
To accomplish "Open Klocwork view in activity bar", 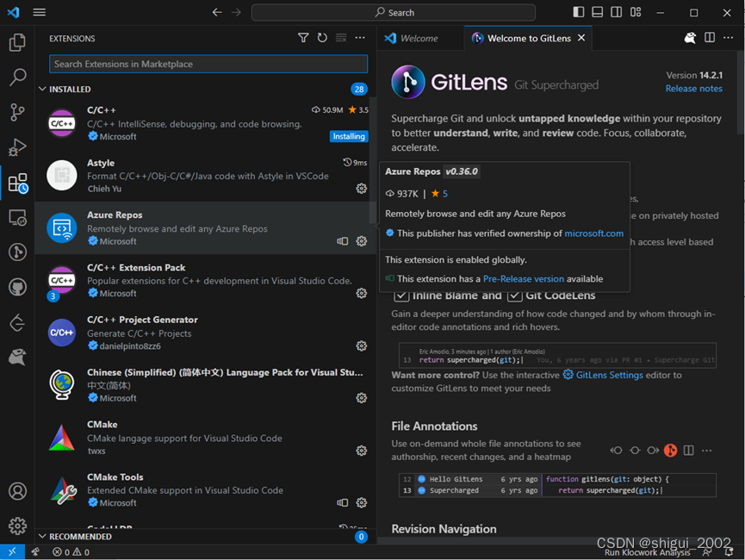I will (x=17, y=357).
